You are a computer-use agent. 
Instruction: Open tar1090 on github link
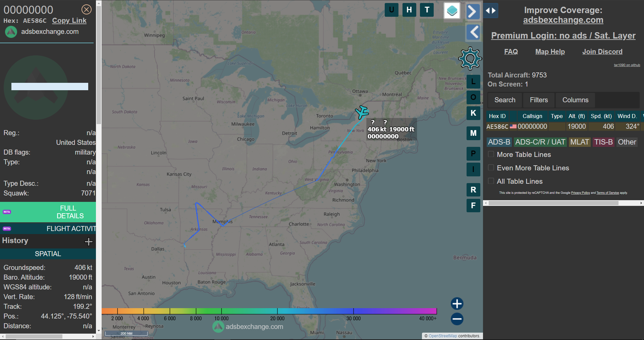coord(627,65)
